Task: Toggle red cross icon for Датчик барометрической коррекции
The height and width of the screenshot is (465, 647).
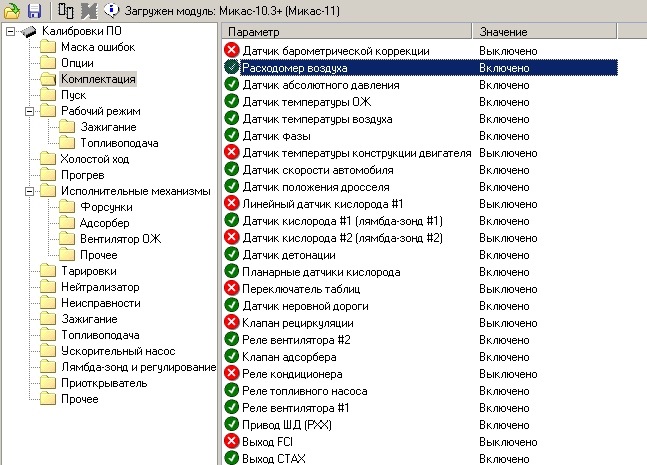Action: pyautogui.click(x=231, y=50)
